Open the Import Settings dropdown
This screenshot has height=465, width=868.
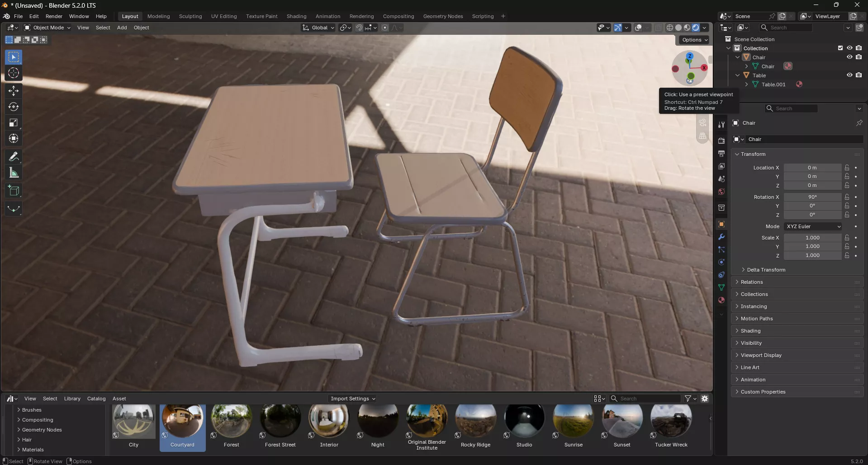pos(353,399)
